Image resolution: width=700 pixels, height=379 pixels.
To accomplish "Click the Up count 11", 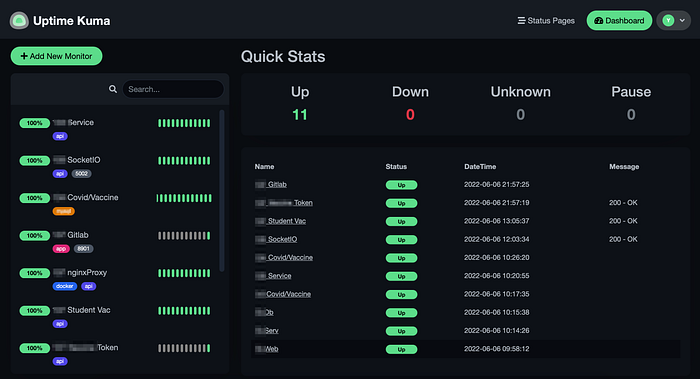I will tap(300, 115).
